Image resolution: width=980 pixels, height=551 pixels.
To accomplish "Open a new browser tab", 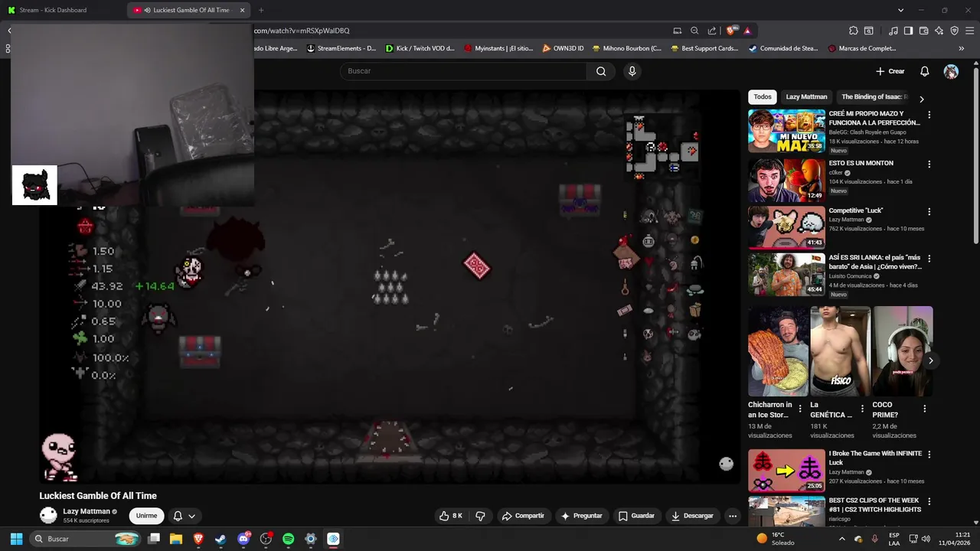I will [x=261, y=10].
